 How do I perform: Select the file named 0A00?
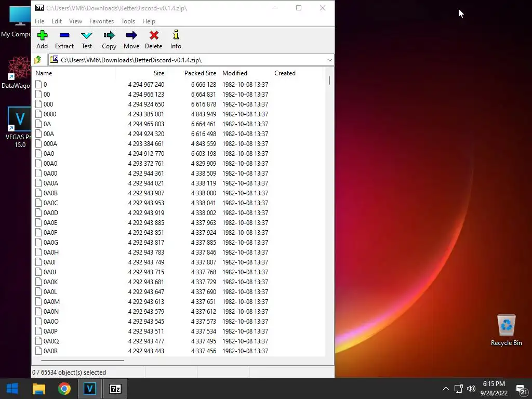coord(50,173)
